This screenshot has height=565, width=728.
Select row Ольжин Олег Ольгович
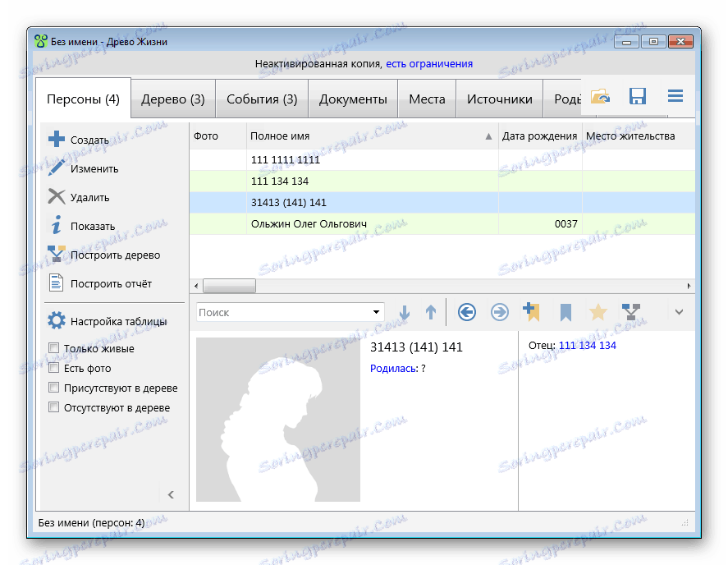click(x=442, y=224)
